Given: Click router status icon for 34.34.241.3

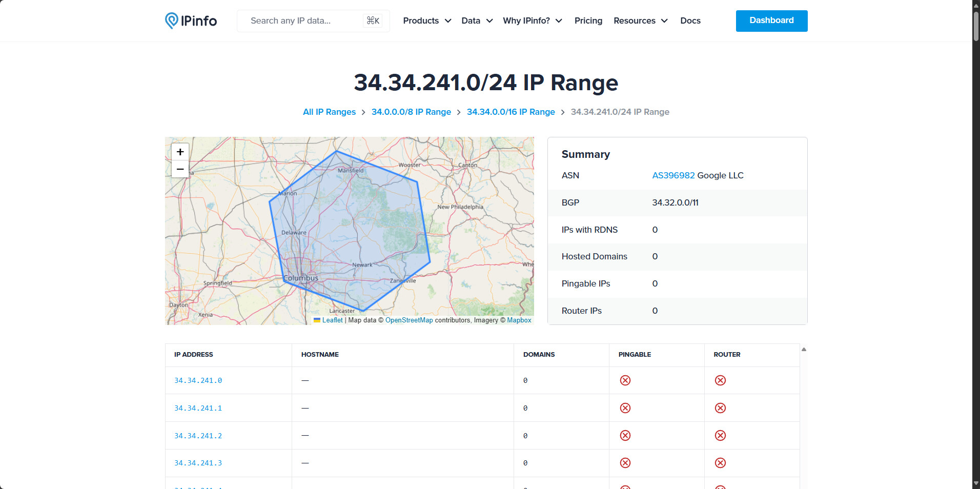Looking at the screenshot, I should [x=720, y=463].
